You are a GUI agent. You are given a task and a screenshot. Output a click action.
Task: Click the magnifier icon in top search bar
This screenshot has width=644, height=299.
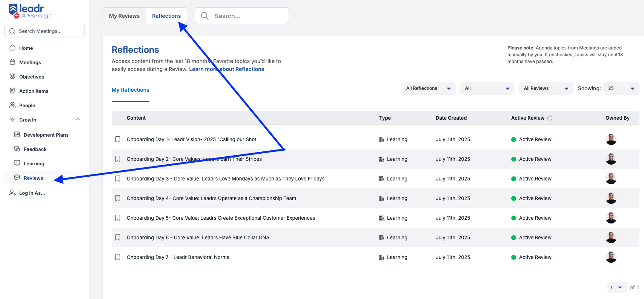tap(205, 15)
